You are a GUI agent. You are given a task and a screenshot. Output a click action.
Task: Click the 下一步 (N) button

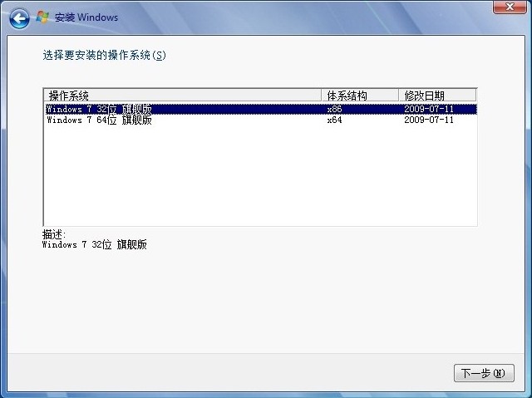(484, 373)
